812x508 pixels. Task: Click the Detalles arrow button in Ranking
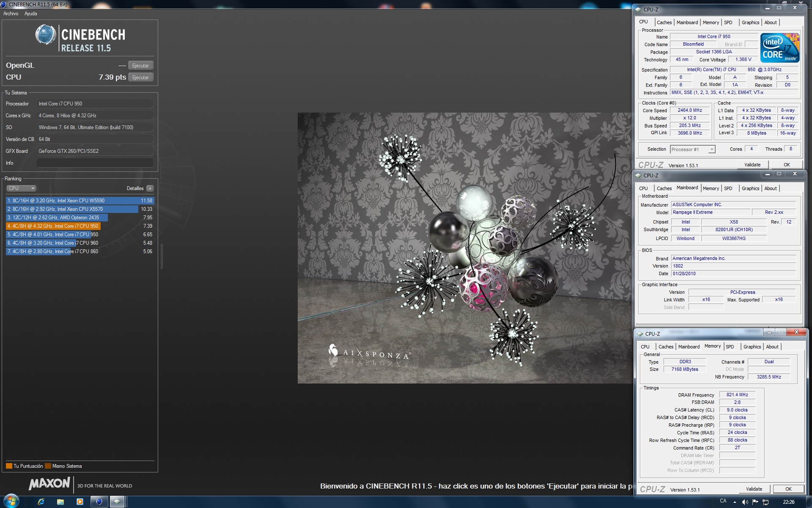pyautogui.click(x=150, y=188)
